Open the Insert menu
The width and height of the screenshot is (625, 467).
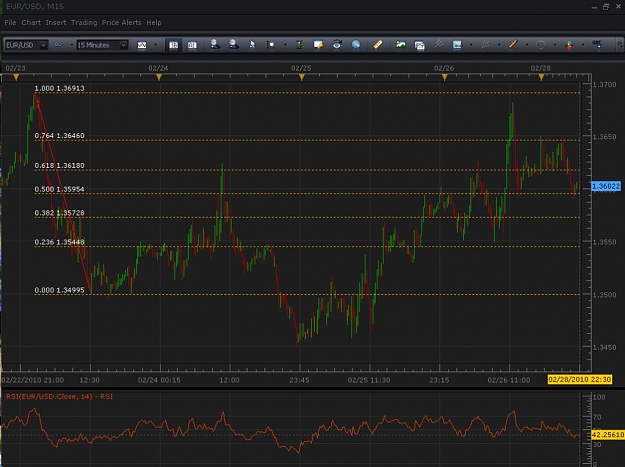(56, 23)
